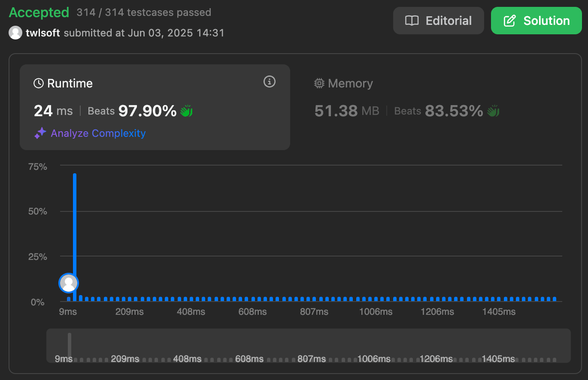Select the Runtime stats card
The width and height of the screenshot is (588, 380).
click(x=155, y=107)
